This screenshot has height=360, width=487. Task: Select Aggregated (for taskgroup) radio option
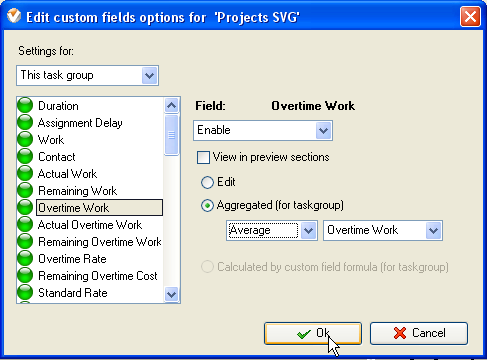[x=207, y=206]
